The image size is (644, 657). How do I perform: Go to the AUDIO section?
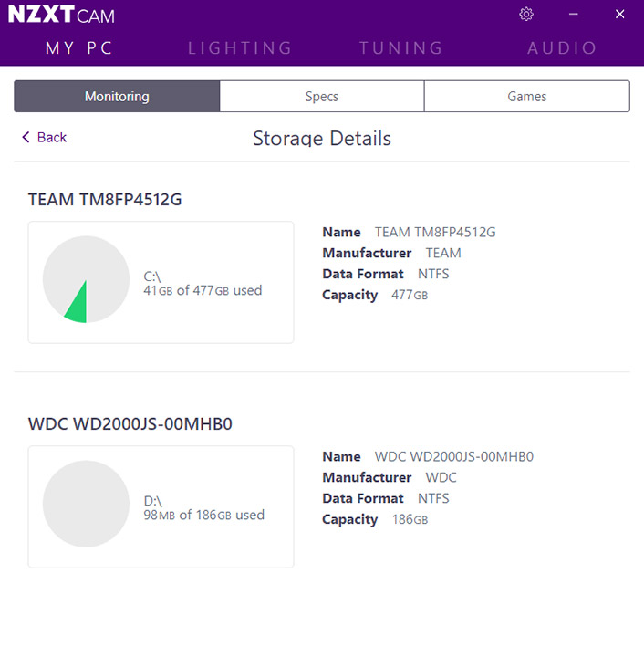562,48
